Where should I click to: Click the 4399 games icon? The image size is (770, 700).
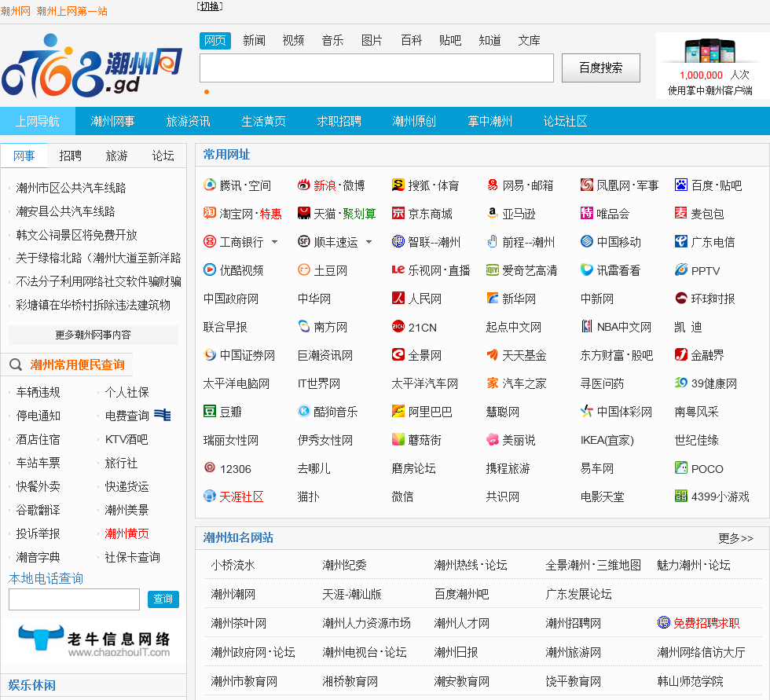click(x=680, y=496)
